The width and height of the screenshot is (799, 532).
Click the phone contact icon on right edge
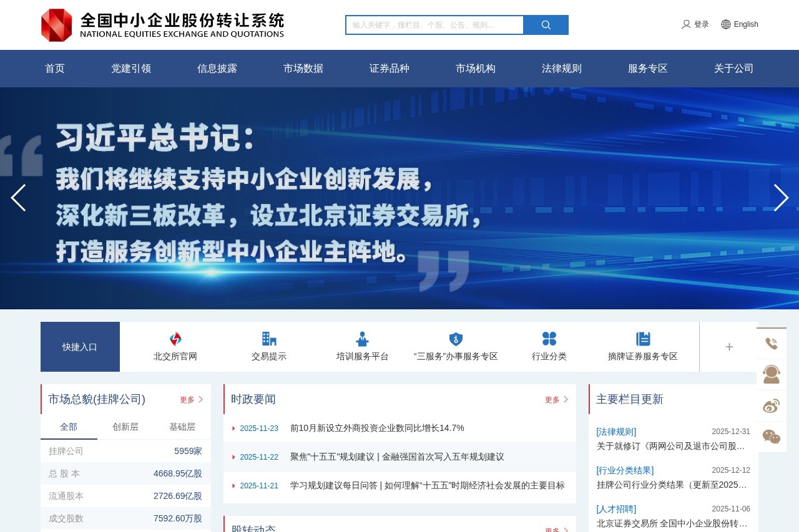772,342
